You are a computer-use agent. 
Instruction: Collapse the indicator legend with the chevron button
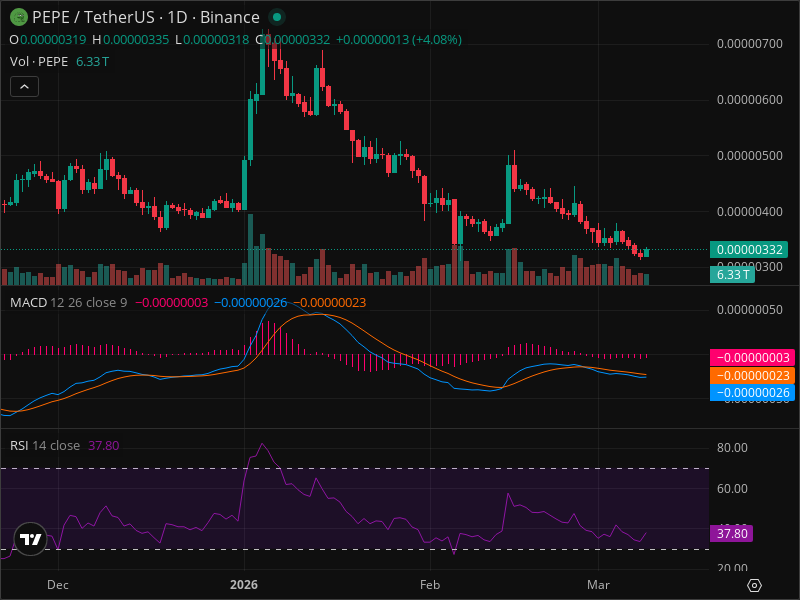24,87
